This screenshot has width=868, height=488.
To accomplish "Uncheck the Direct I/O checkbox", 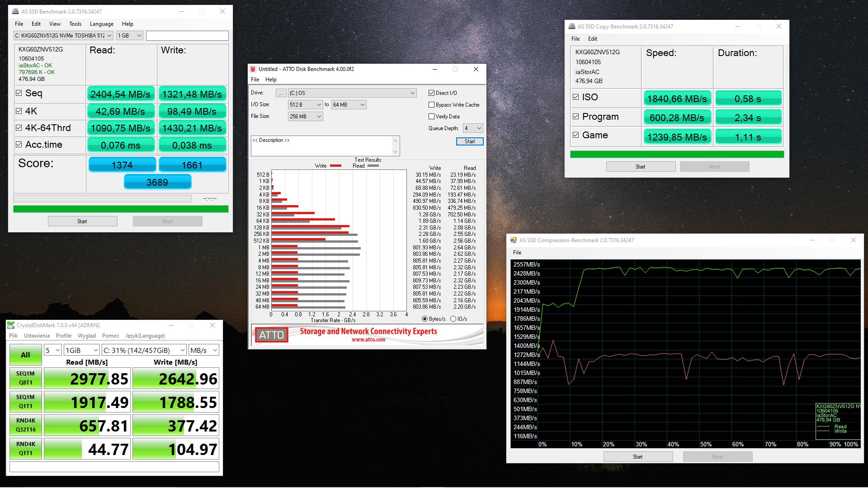I will 431,93.
